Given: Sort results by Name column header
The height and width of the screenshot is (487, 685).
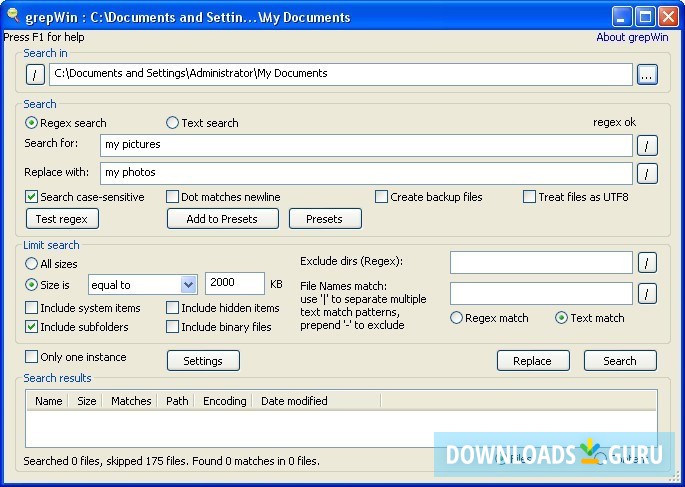Looking at the screenshot, I should 48,401.
